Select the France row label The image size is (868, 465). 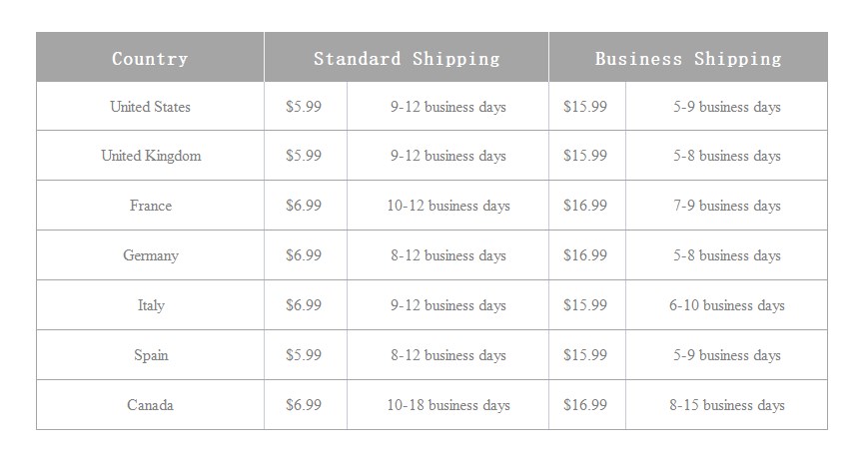150,206
